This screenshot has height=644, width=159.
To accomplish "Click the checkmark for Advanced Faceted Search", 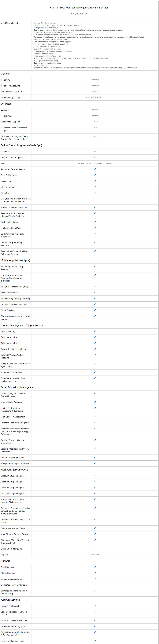I will point(95,169).
